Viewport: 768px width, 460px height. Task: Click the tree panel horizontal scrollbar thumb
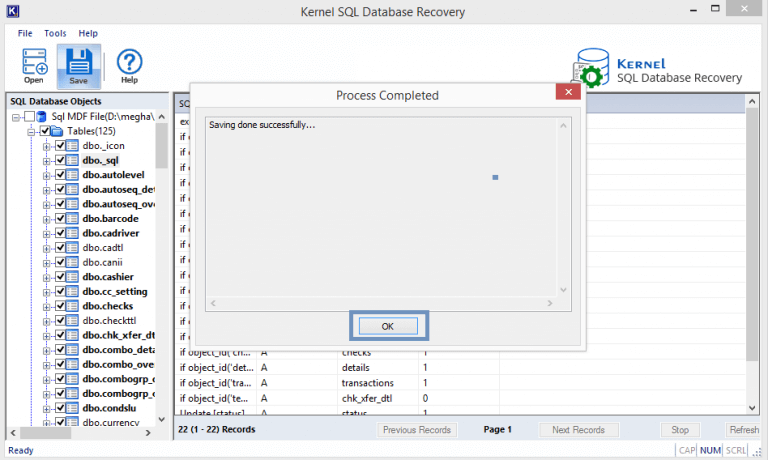46,433
